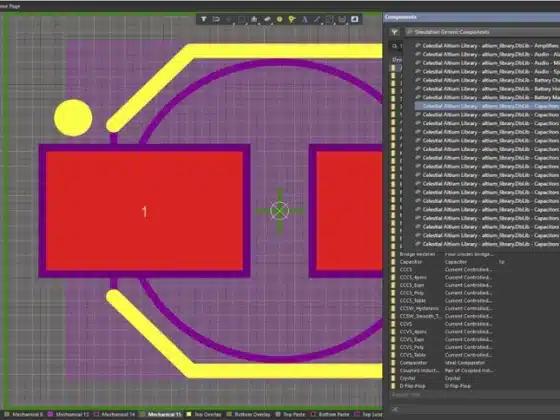The height and width of the screenshot is (420, 560).
Task: Pick the Place Line tool
Action: point(317,19)
